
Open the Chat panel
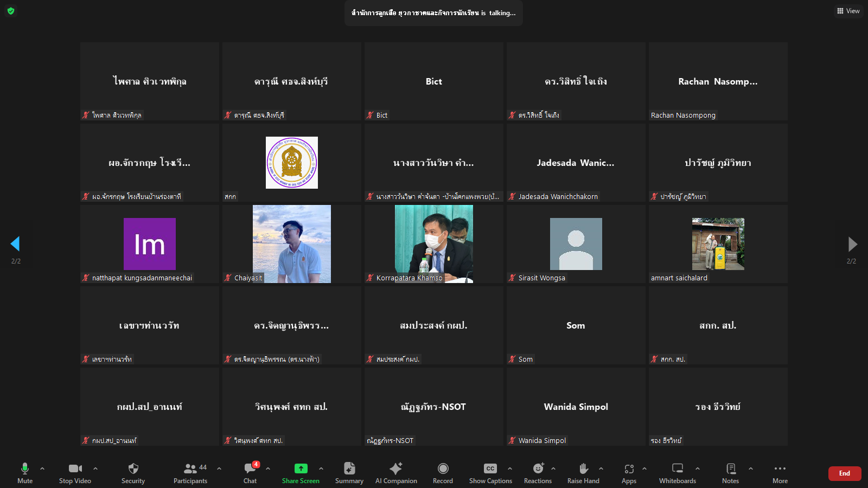[x=250, y=473]
